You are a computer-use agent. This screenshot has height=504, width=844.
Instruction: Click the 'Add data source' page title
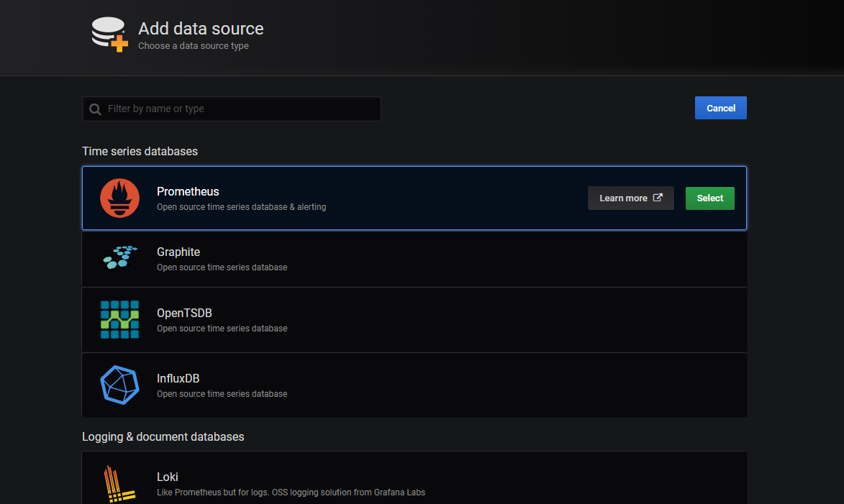click(201, 29)
